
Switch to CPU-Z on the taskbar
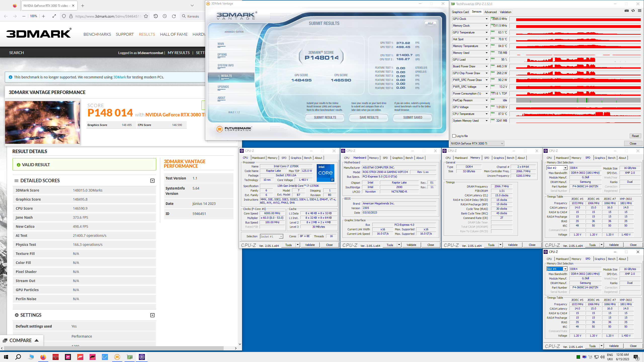pos(142,357)
